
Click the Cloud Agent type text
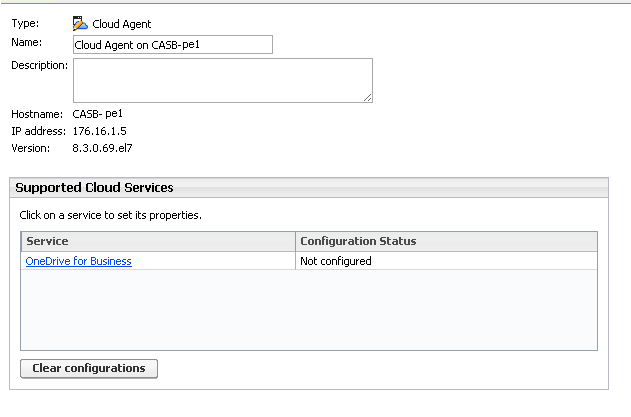[122, 24]
